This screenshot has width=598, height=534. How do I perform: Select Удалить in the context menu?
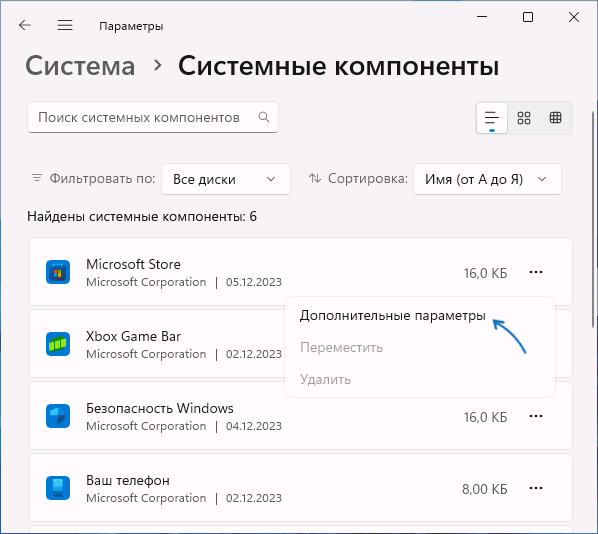click(325, 380)
